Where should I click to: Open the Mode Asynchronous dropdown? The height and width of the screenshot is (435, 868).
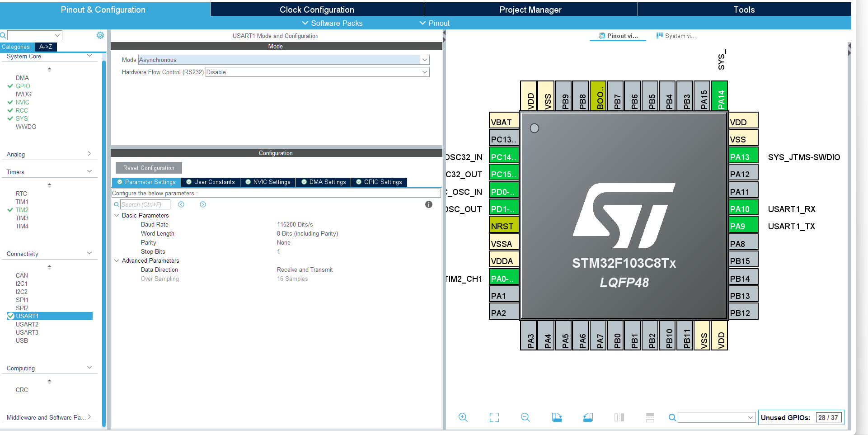click(283, 60)
